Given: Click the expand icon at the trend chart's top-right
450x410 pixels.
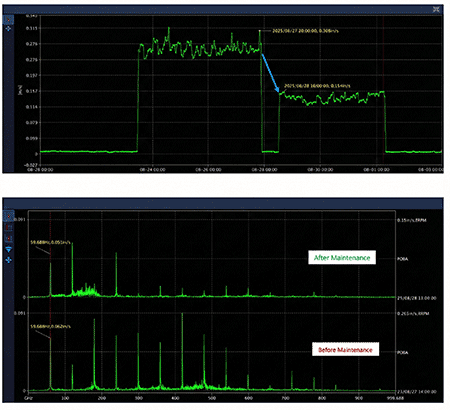Looking at the screenshot, I should [x=436, y=9].
